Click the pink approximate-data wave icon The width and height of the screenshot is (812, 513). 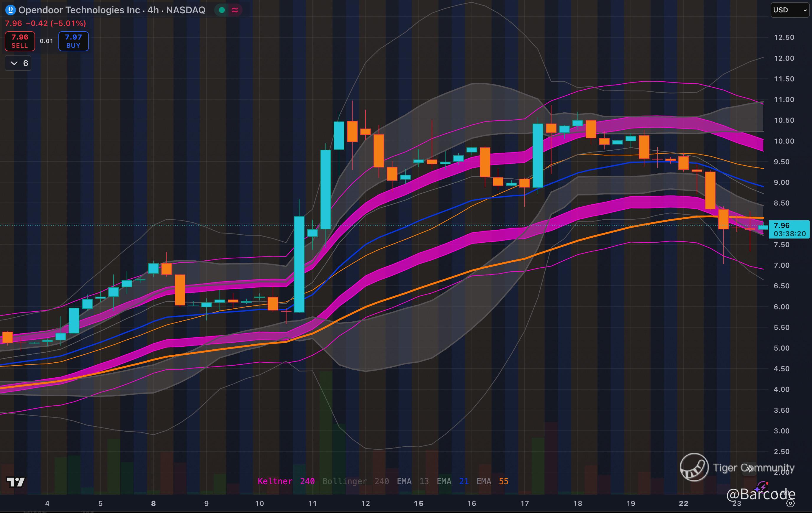click(x=235, y=10)
